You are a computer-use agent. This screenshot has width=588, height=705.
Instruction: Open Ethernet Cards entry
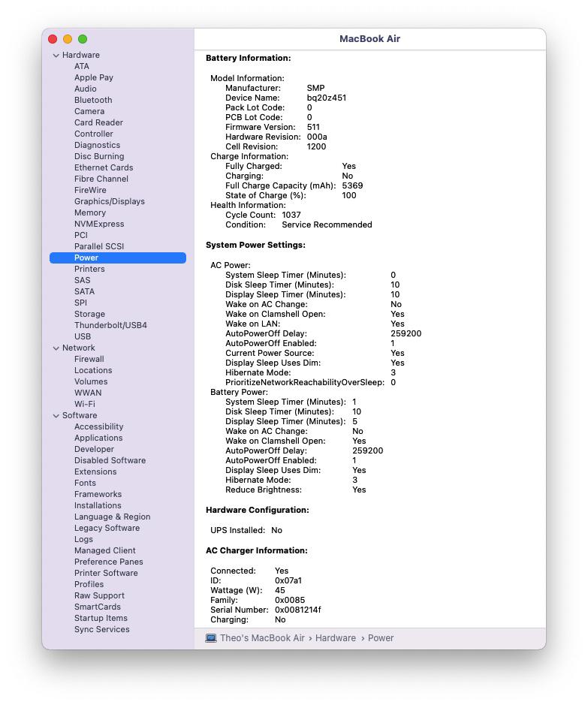(104, 167)
